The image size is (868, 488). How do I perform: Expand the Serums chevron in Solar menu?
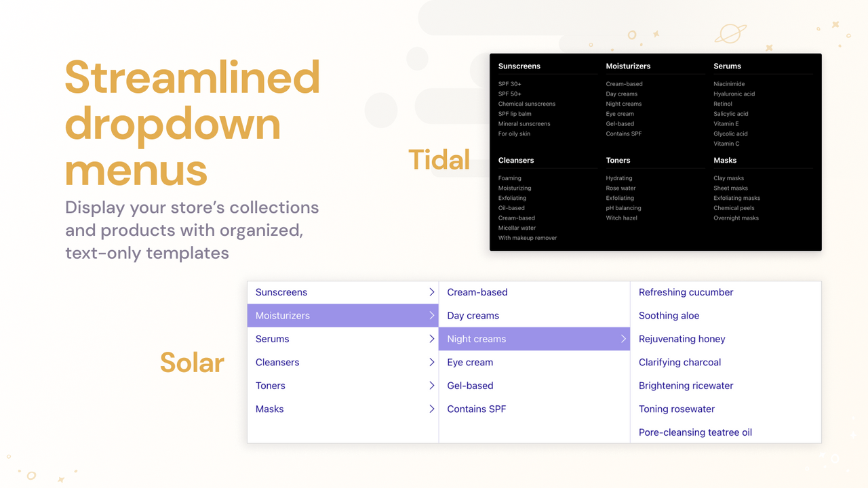[x=431, y=339]
